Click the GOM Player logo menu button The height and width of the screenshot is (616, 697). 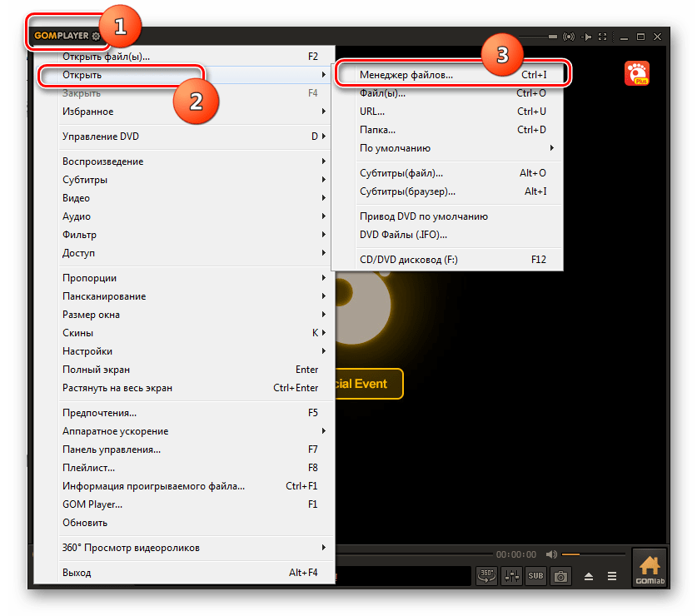[x=67, y=36]
